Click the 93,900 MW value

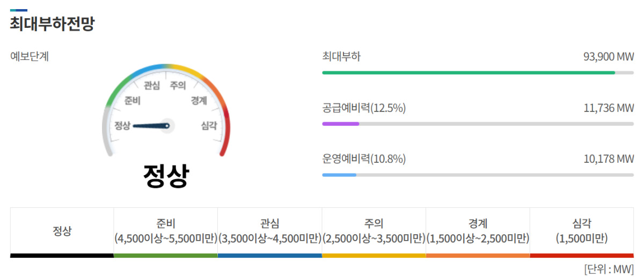click(609, 56)
